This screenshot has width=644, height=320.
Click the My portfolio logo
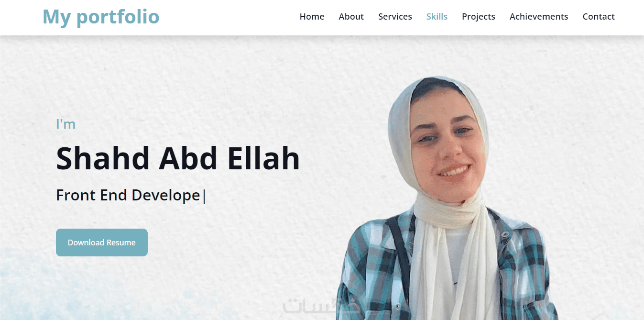[101, 17]
